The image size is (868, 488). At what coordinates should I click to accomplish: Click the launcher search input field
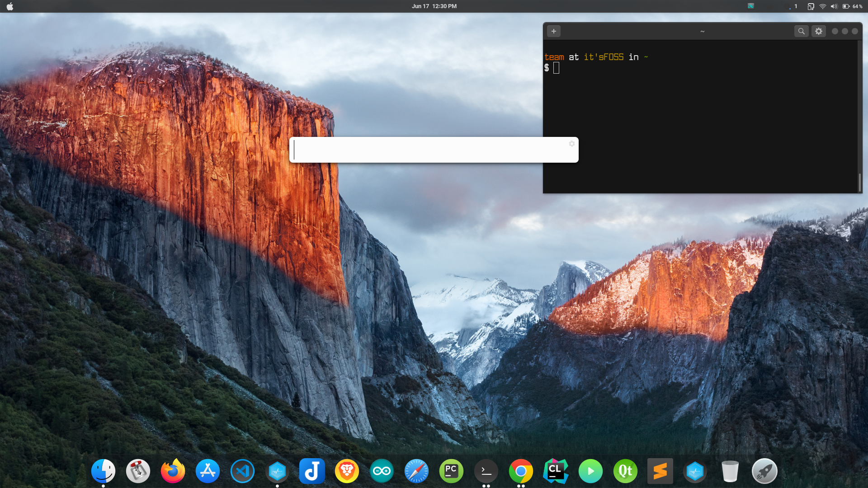click(x=429, y=150)
